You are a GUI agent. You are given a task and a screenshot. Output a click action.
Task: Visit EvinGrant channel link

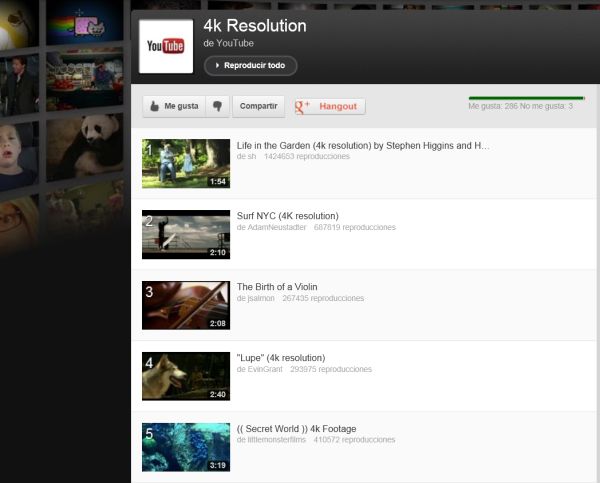pos(265,369)
